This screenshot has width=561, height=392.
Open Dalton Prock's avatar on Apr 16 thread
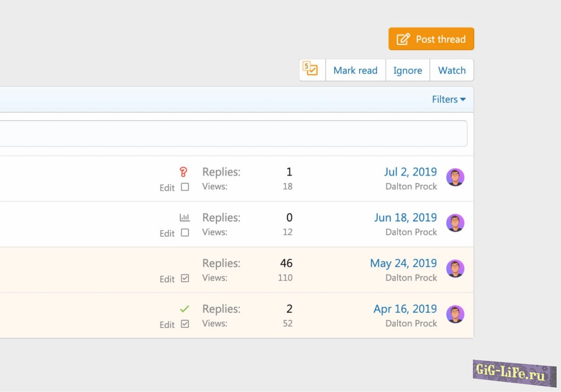click(455, 314)
